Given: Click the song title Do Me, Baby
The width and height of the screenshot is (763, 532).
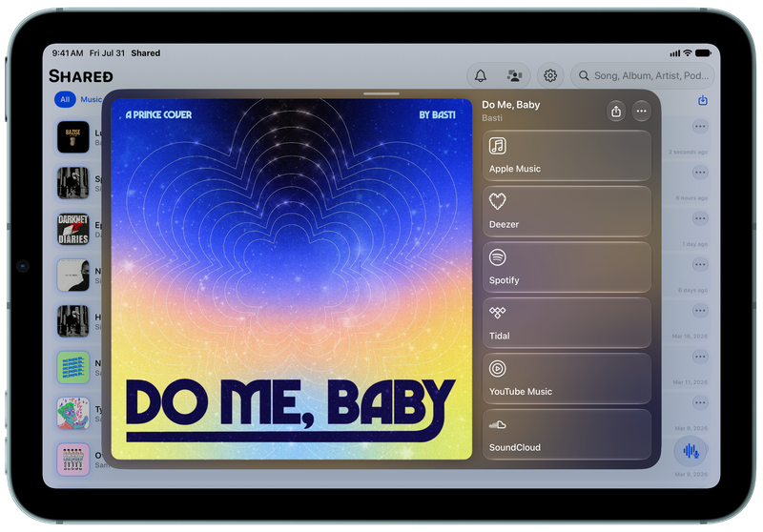Looking at the screenshot, I should click(511, 105).
